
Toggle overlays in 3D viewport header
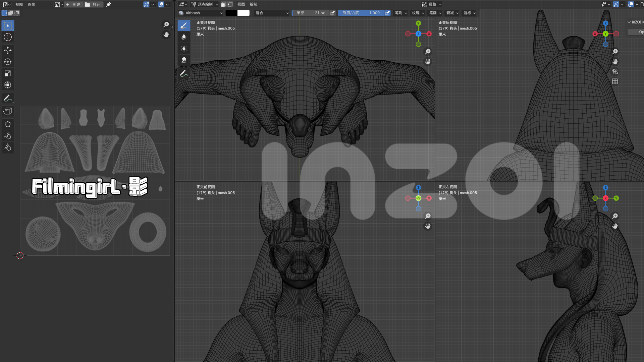(x=631, y=4)
